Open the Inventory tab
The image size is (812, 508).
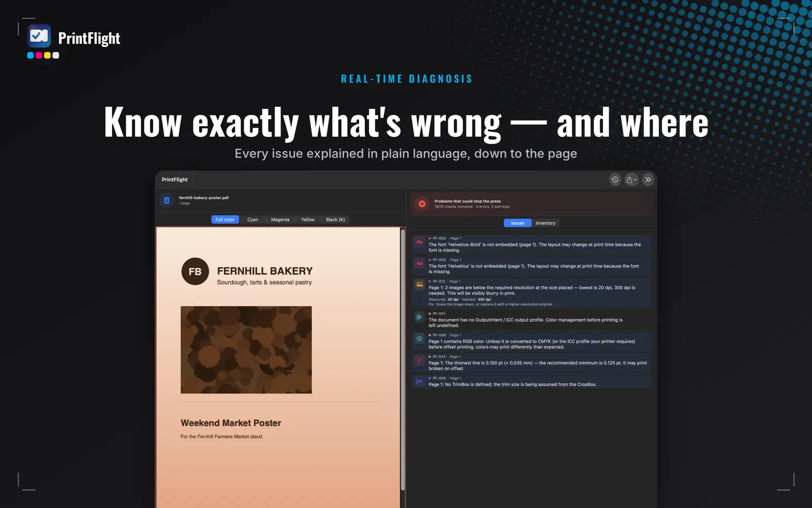(x=546, y=223)
